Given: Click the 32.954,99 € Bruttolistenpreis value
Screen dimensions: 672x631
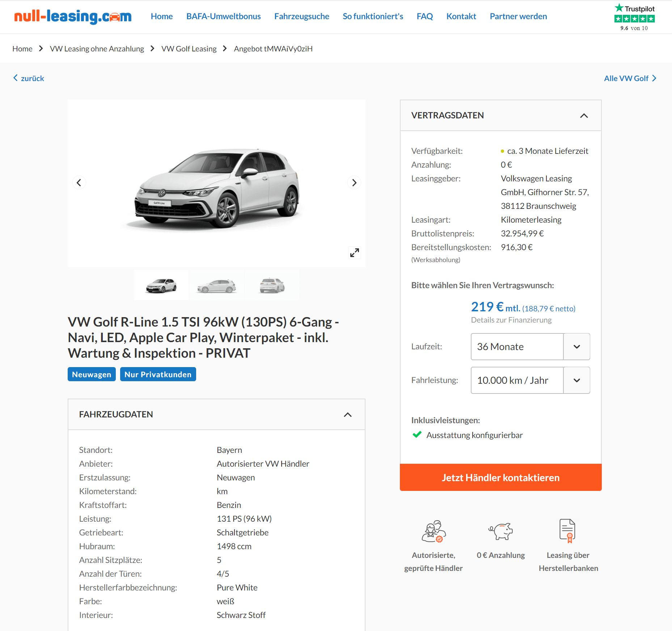Looking at the screenshot, I should click(x=522, y=234).
